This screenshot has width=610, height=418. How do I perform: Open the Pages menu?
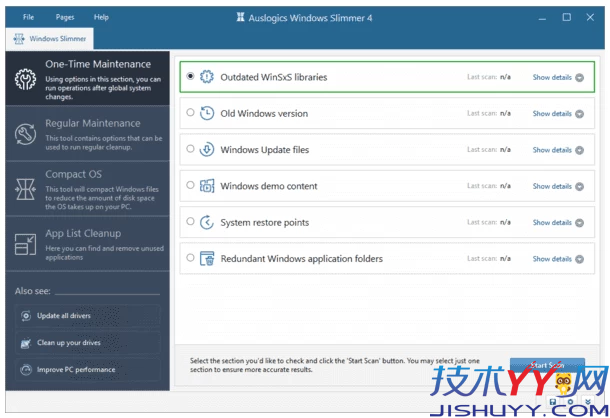[x=65, y=17]
